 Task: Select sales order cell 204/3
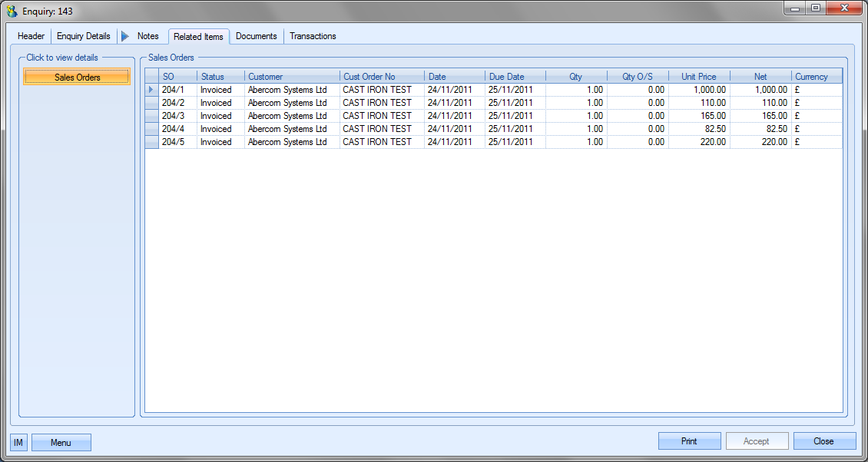point(177,116)
